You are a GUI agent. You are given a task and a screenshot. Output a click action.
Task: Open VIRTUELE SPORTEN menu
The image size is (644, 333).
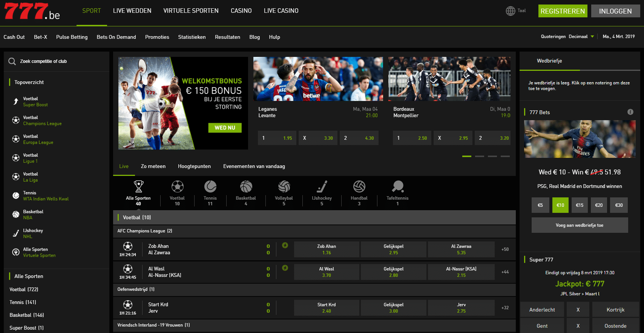(x=191, y=11)
